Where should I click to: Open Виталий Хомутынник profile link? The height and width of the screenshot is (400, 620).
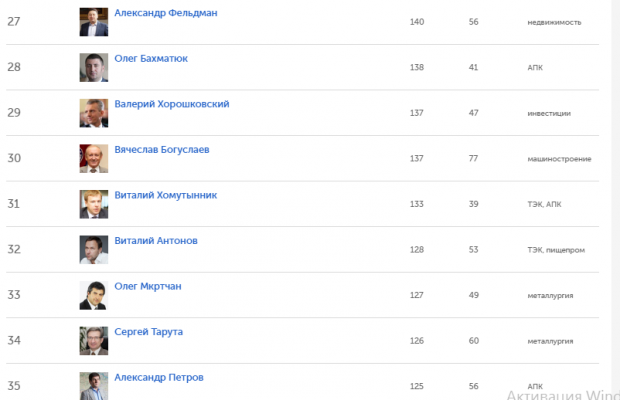pos(165,196)
